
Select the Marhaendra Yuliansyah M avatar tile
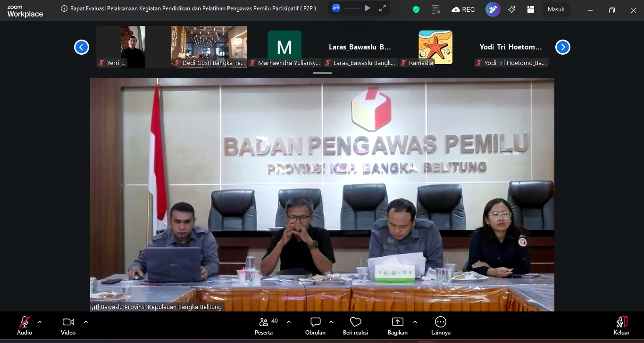[x=284, y=47]
